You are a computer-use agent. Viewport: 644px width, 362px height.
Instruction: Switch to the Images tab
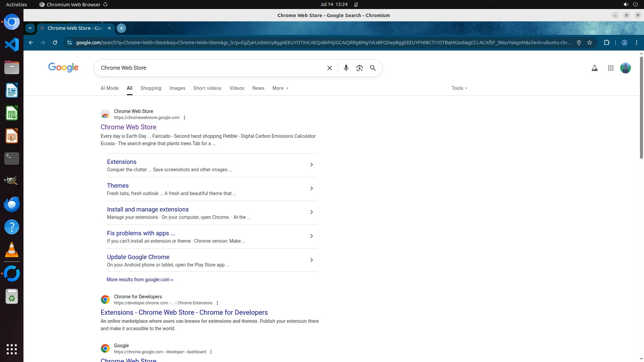click(177, 88)
